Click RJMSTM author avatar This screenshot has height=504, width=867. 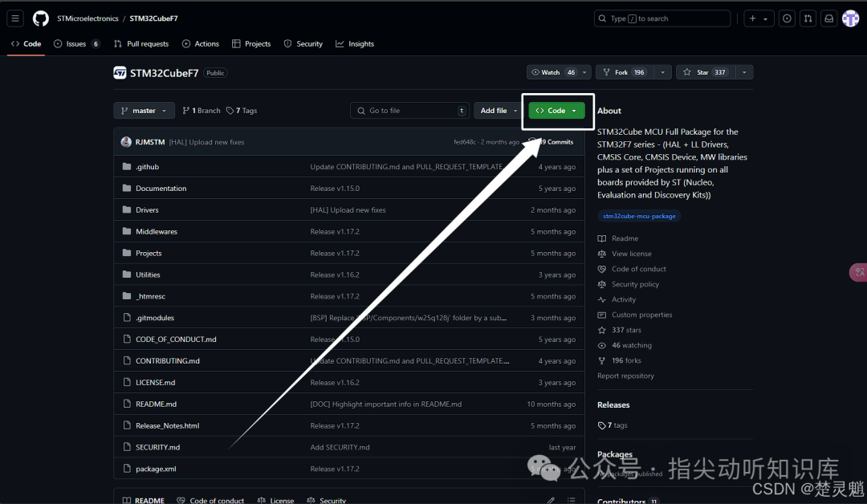tap(126, 142)
